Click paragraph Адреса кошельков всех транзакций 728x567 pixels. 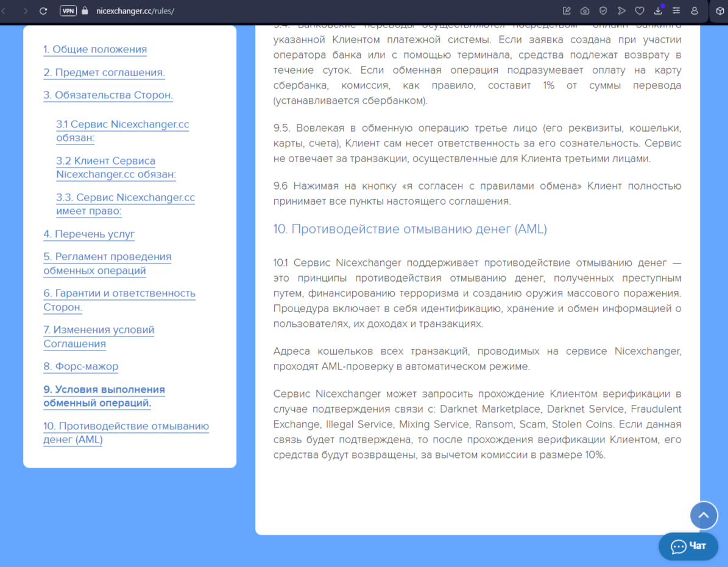477,358
